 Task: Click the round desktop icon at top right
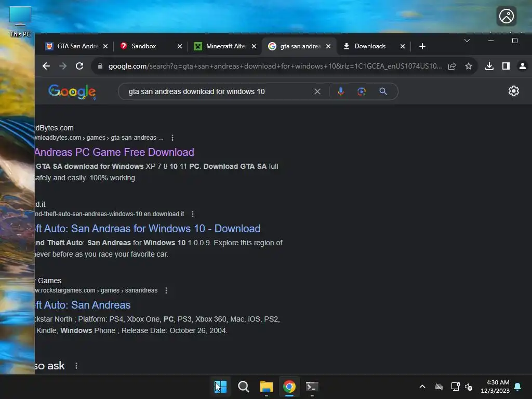pyautogui.click(x=506, y=16)
